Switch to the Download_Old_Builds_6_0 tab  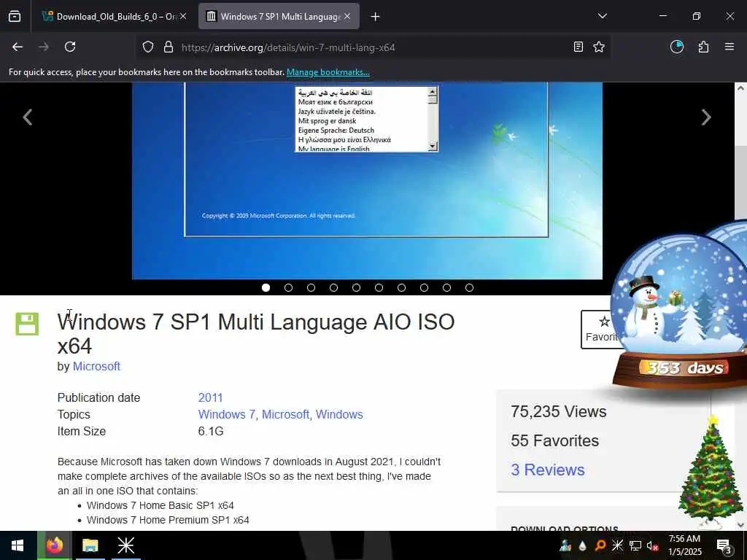(x=115, y=16)
